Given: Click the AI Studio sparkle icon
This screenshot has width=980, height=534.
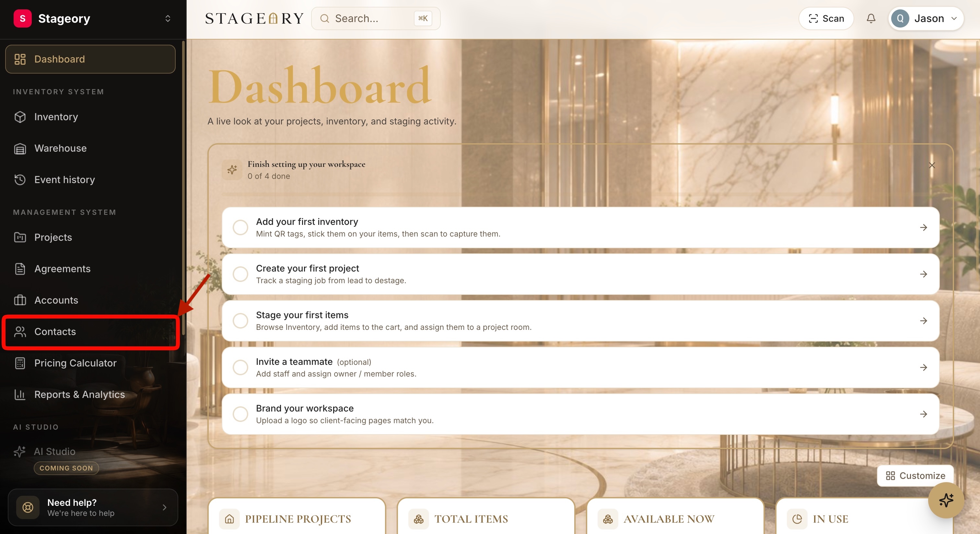Looking at the screenshot, I should tap(20, 451).
